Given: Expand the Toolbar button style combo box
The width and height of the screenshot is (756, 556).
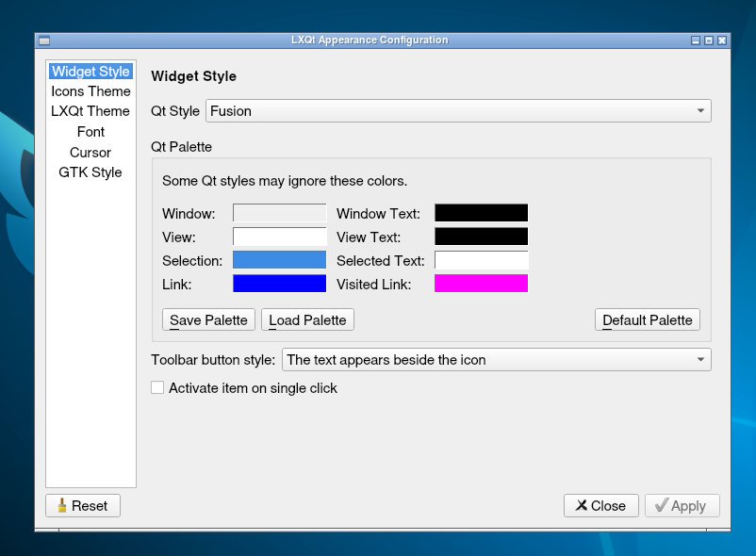Looking at the screenshot, I should coord(496,360).
